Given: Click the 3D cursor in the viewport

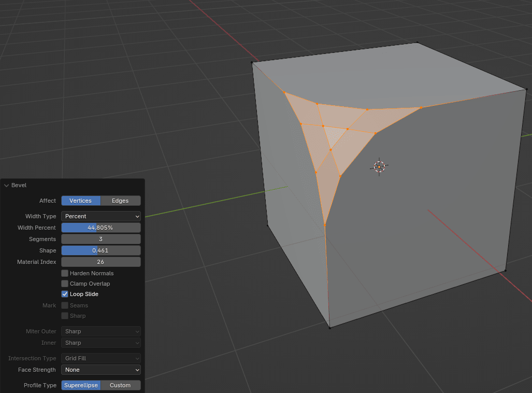Looking at the screenshot, I should (379, 166).
